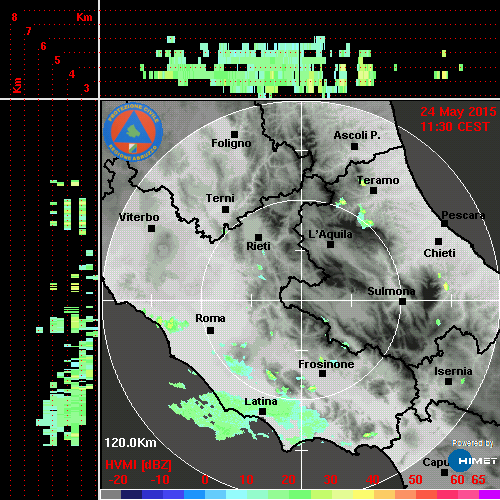This screenshot has width=500, height=500.
Task: Click the -20 value on dBZ scale
Action: tap(118, 480)
